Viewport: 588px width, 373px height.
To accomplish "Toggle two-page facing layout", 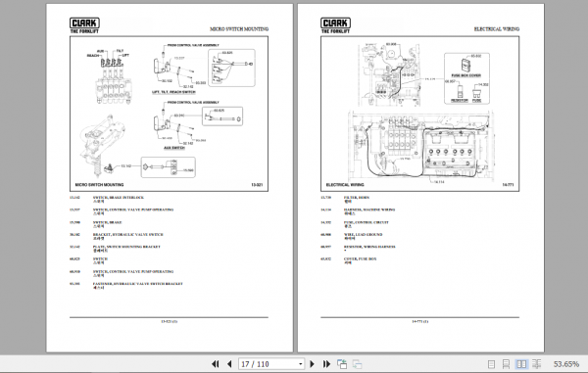I will pyautogui.click(x=521, y=364).
